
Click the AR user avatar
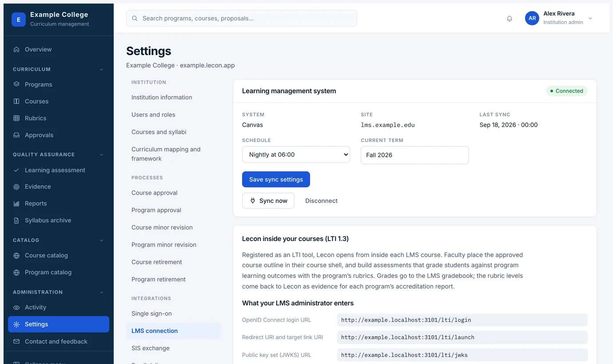click(532, 18)
